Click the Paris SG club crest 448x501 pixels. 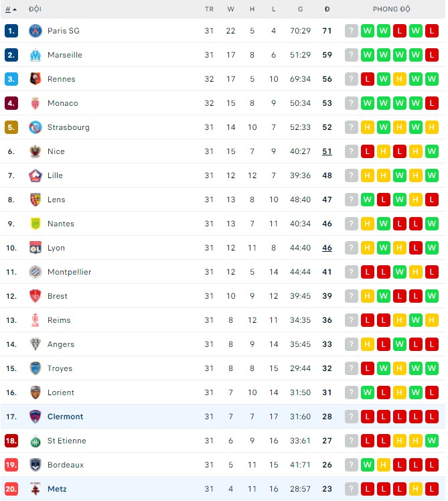(35, 31)
